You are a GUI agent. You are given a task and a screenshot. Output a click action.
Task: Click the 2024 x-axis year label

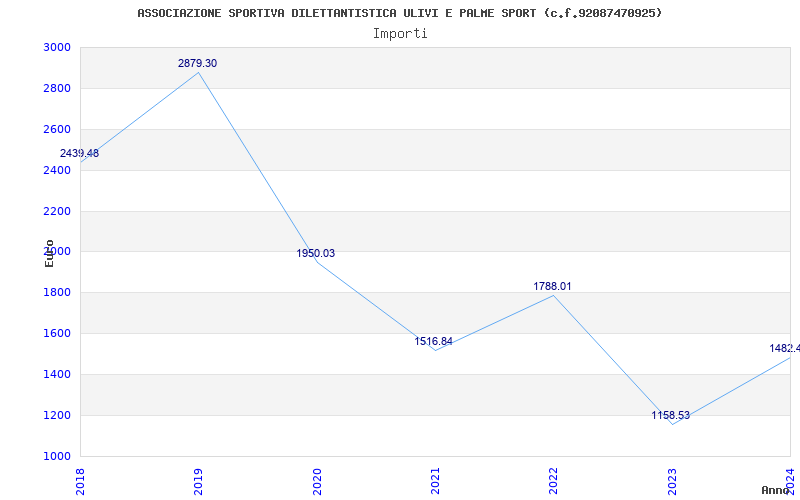[790, 482]
